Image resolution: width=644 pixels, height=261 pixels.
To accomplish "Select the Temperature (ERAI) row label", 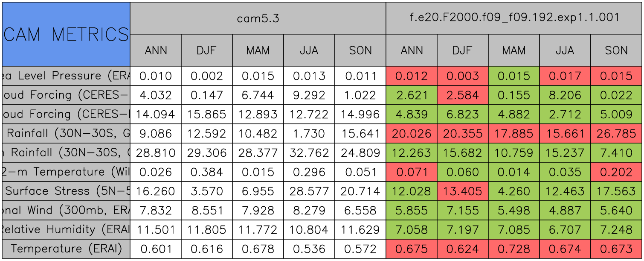I will 66,249.
